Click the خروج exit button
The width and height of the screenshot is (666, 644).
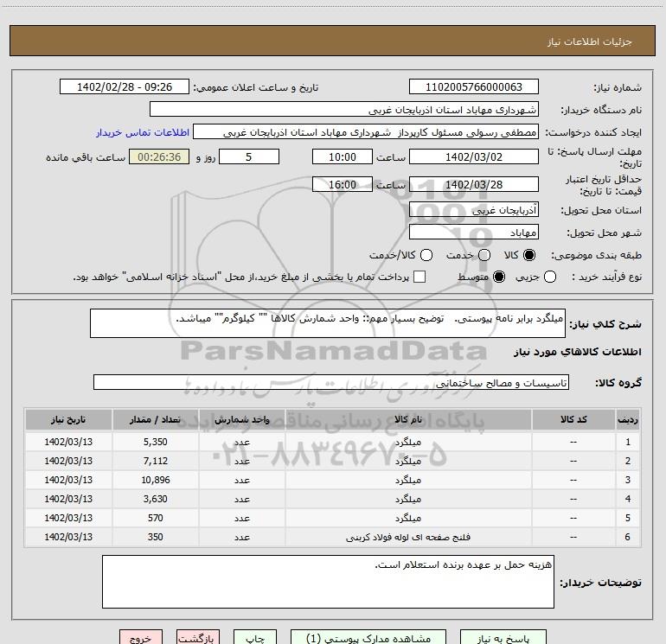point(141,637)
